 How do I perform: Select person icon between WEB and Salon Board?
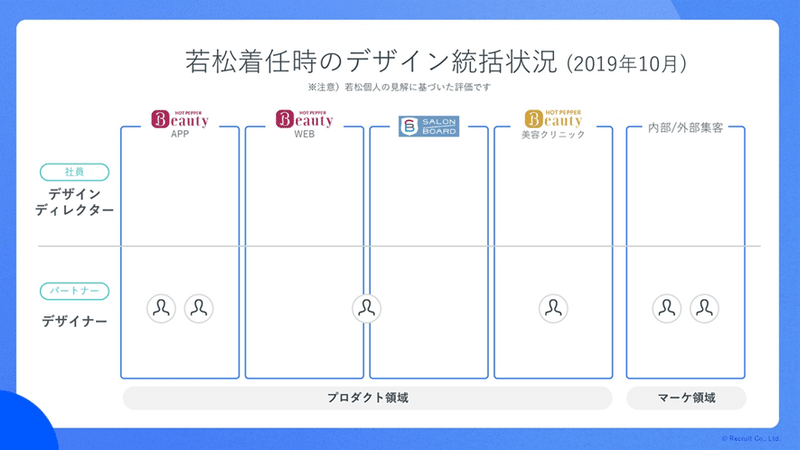click(366, 308)
